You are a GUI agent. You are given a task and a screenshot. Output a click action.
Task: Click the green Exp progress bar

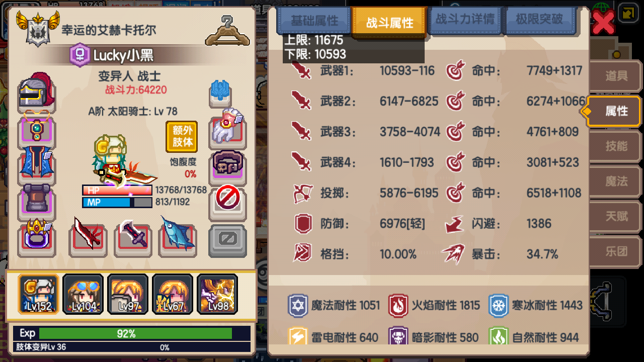(135, 333)
